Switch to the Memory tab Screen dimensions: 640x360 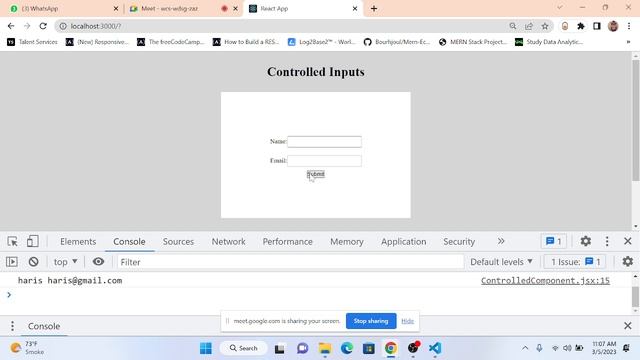point(347,242)
